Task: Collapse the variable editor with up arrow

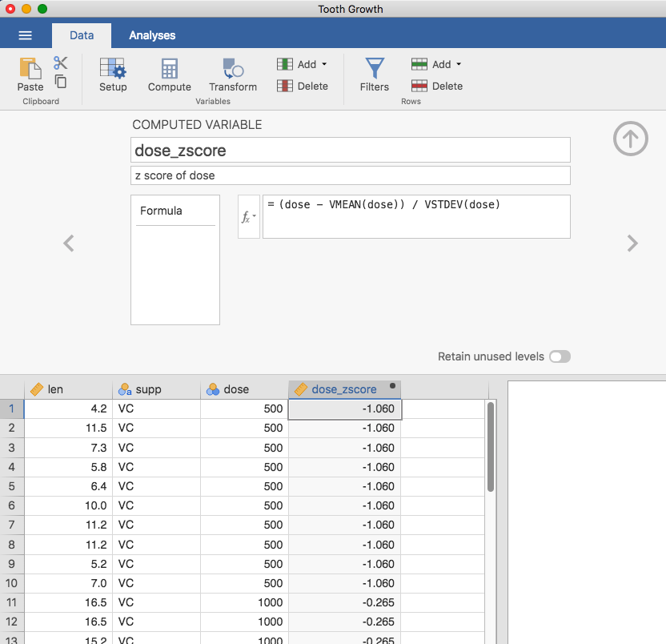Action: click(x=630, y=139)
